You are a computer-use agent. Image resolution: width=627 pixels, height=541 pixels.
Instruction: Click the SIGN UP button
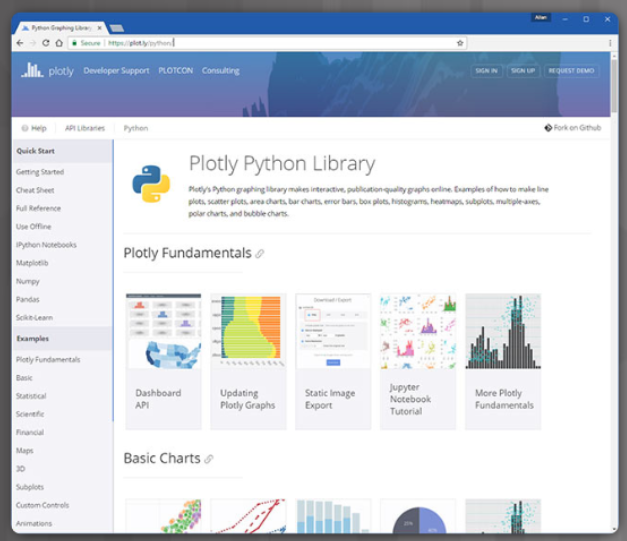[x=523, y=71]
